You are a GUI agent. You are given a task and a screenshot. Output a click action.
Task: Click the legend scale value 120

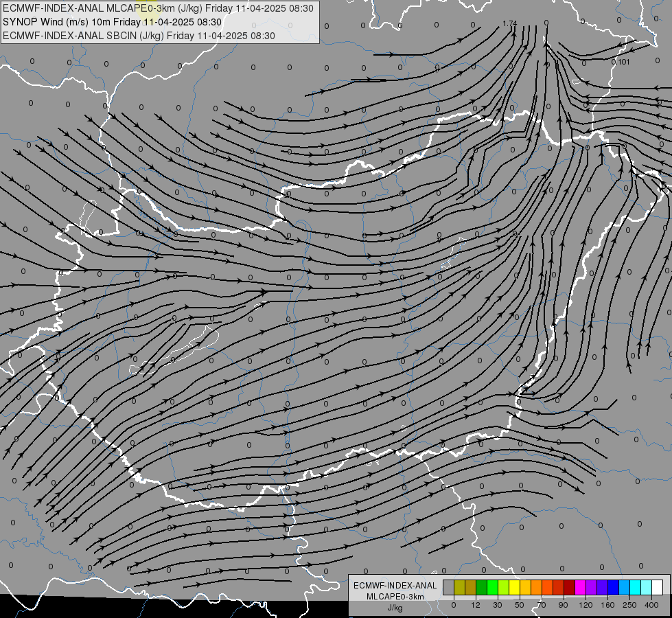(x=586, y=605)
